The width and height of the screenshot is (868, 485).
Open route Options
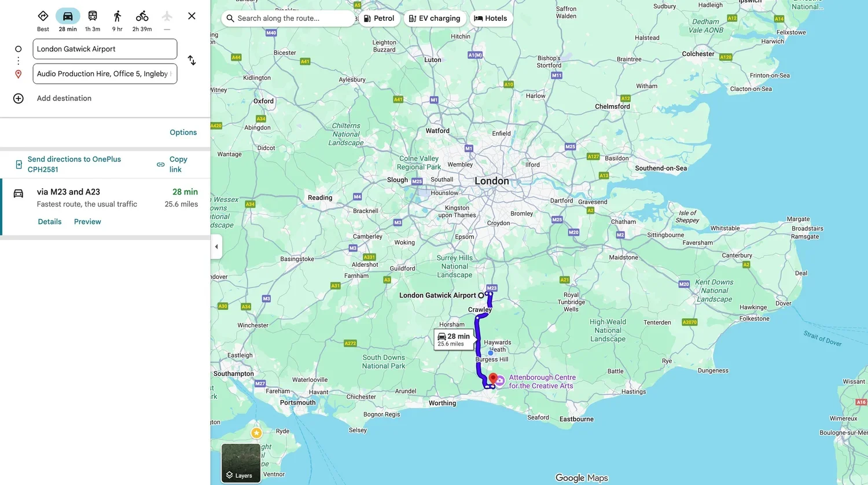point(183,133)
